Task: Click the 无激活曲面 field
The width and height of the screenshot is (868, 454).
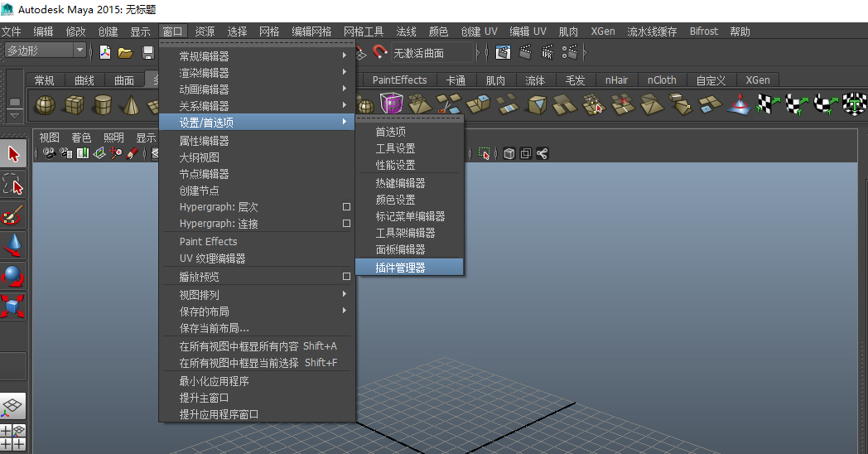Action: point(432,53)
